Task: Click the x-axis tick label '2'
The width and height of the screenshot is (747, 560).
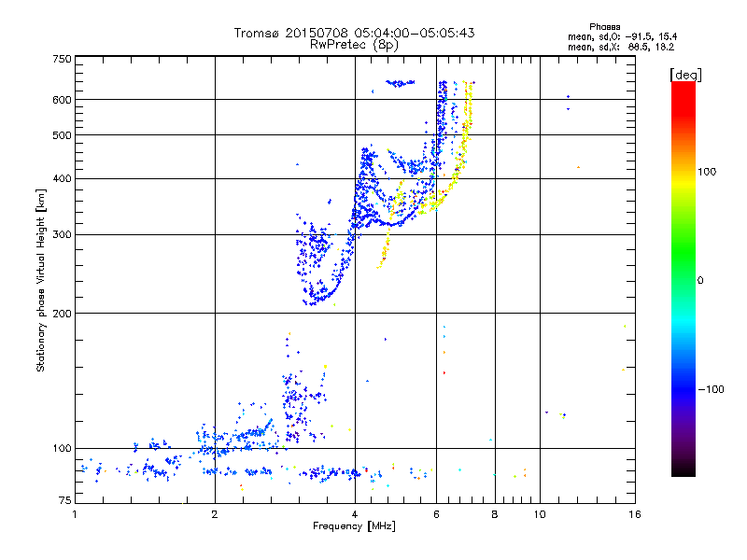Action: coord(215,514)
